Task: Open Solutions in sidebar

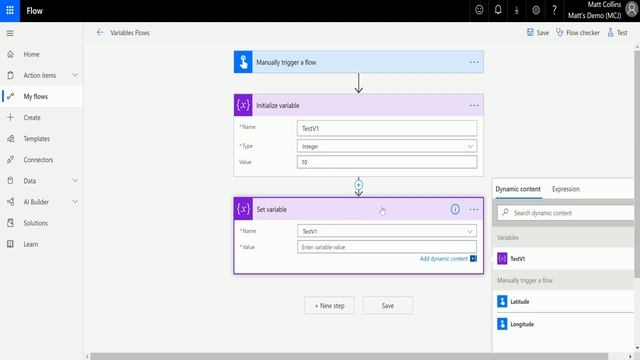Action: 36,223
